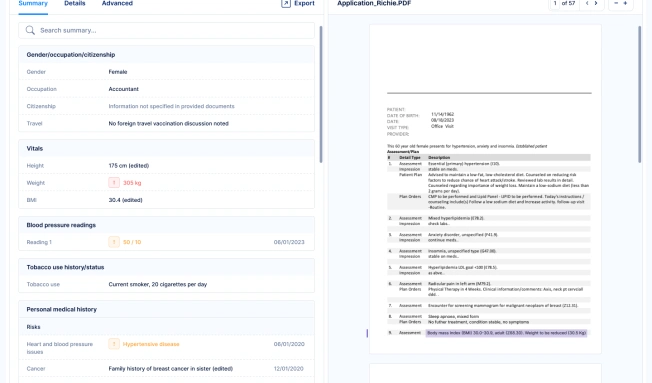The width and height of the screenshot is (652, 383).
Task: Click the 175 cm (edited) height value
Action: click(x=129, y=166)
